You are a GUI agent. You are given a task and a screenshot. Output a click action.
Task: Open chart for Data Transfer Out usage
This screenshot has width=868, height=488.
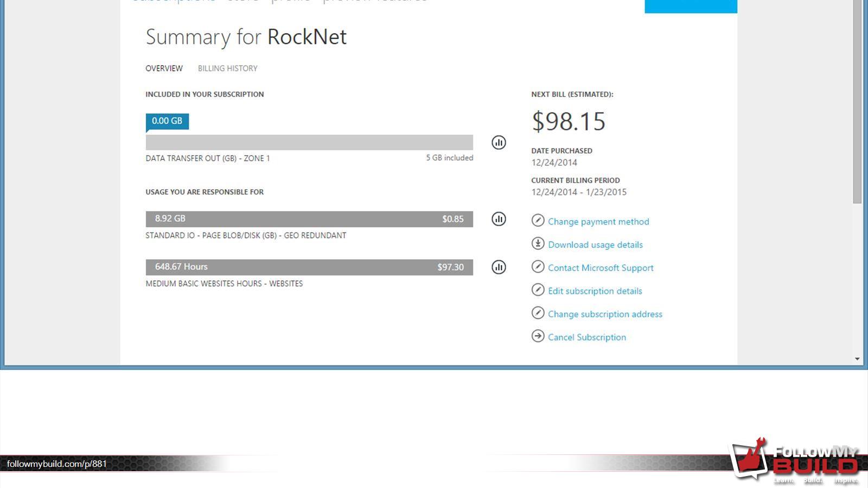[499, 143]
